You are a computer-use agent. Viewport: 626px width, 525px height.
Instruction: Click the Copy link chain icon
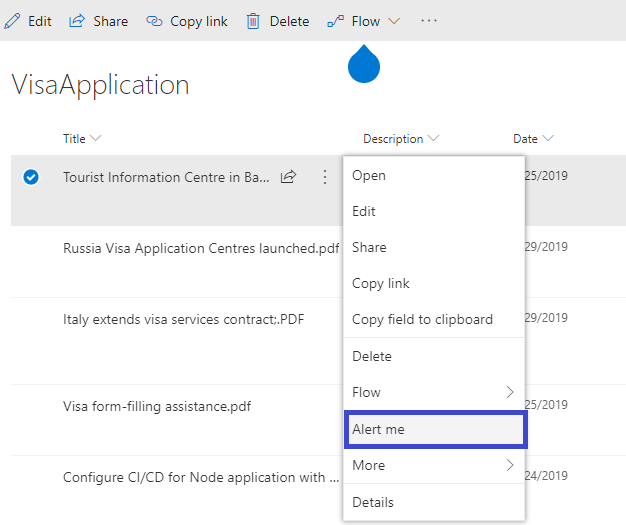[x=154, y=21]
